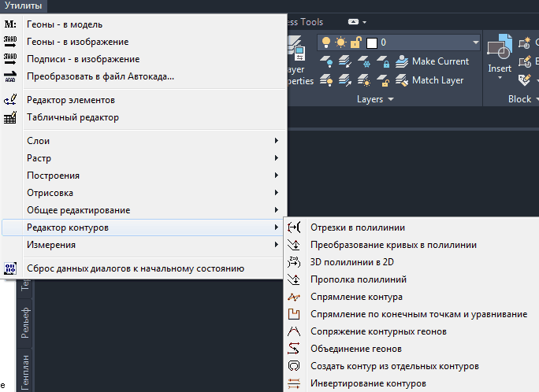Click the icon beside Геоны - в изображение
The height and width of the screenshot is (392, 539).
10,42
